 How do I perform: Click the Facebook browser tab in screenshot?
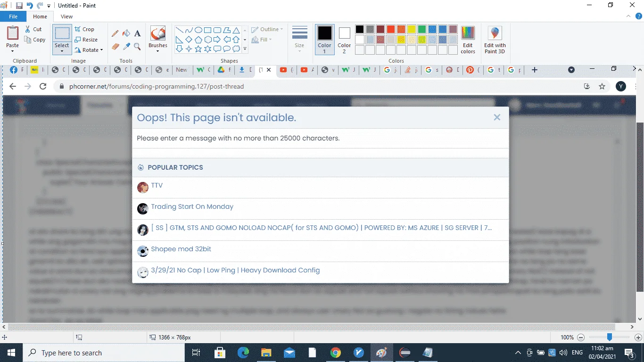[17, 70]
